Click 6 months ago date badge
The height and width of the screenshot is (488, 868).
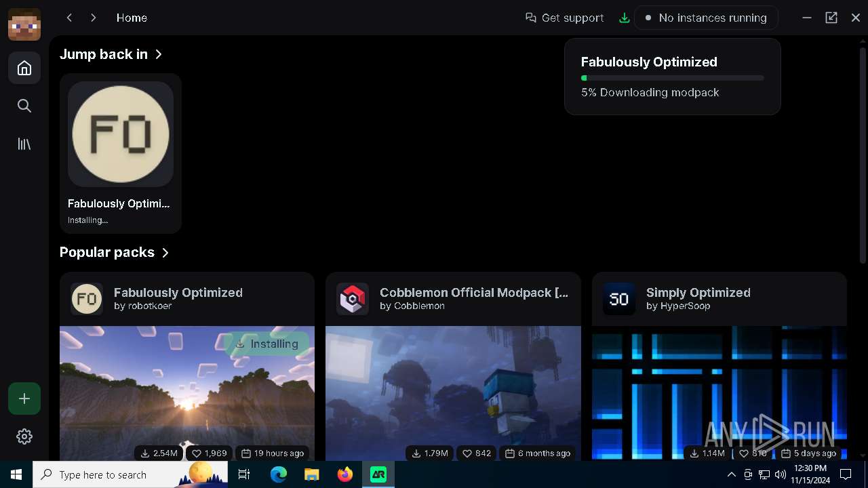tap(538, 453)
